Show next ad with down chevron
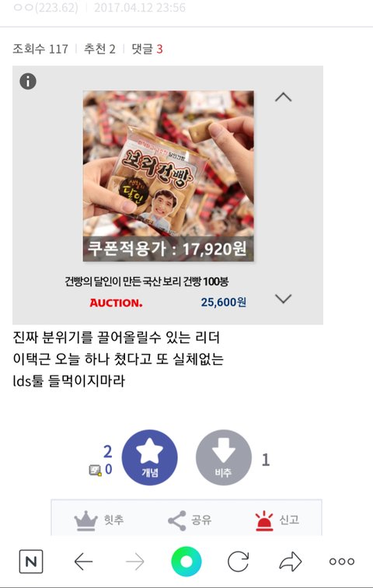 point(283,299)
